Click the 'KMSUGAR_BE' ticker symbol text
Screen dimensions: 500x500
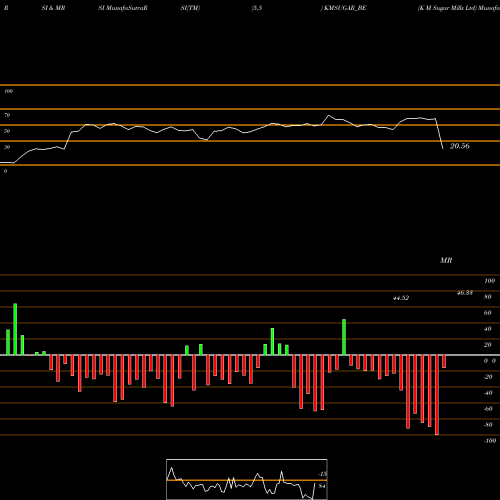point(344,8)
